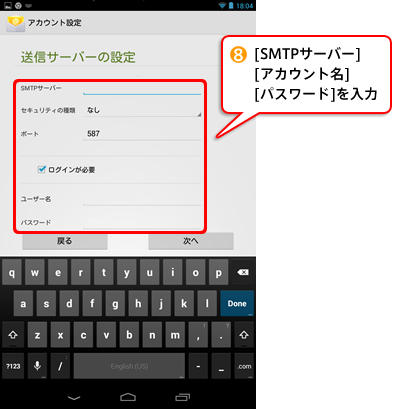The width and height of the screenshot is (393, 409).
Task: Select the ポート field showing 587
Action: (x=142, y=134)
